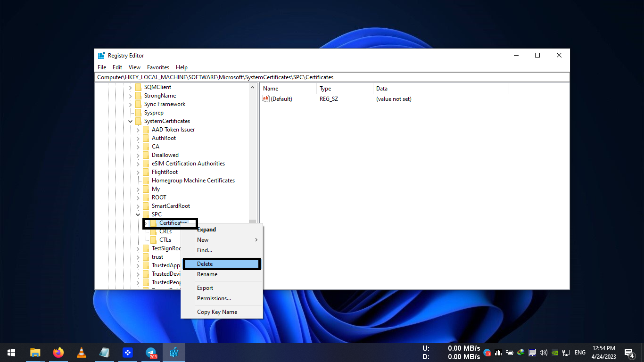644x362 pixels.
Task: Open the Favorites menu
Action: tap(158, 67)
